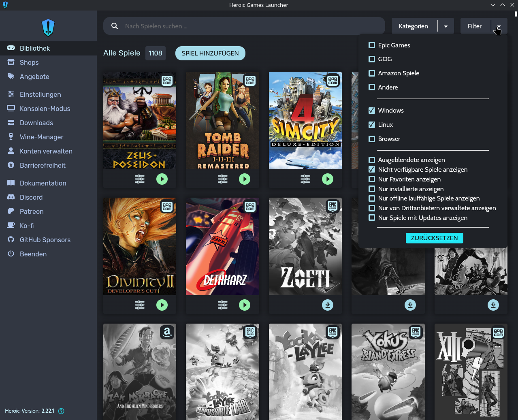This screenshot has width=518, height=420.
Task: Enable the Epic Games filter checkbox
Action: [372, 45]
